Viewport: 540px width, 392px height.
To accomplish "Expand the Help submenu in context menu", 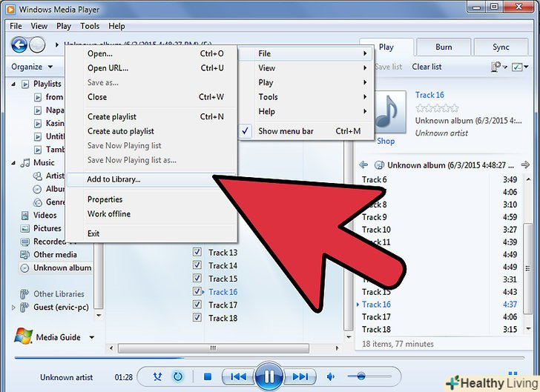I will (306, 111).
